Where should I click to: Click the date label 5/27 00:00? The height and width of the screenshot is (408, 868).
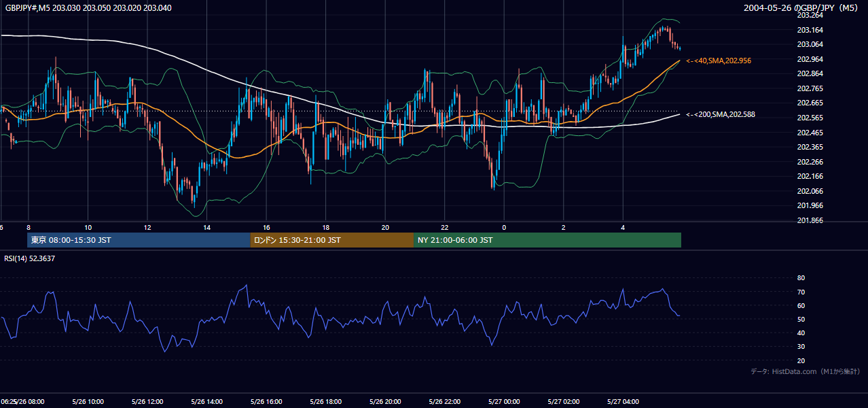tap(505, 402)
